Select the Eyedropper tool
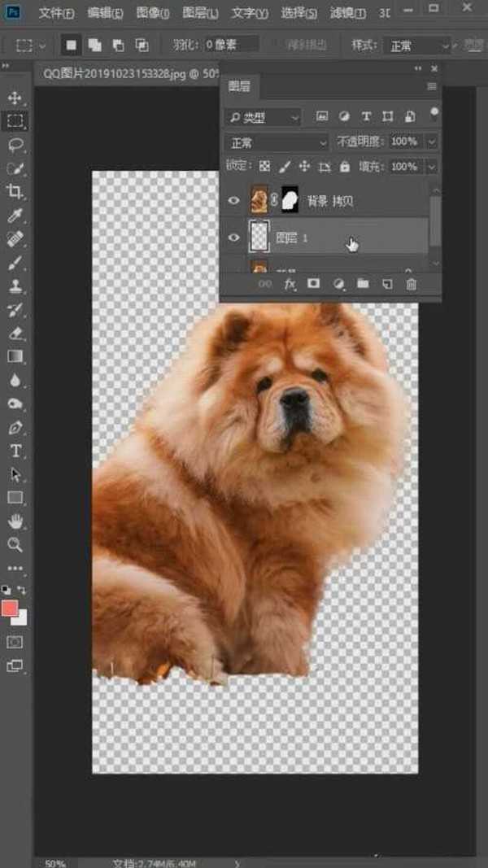This screenshot has height=868, width=488. coord(15,216)
